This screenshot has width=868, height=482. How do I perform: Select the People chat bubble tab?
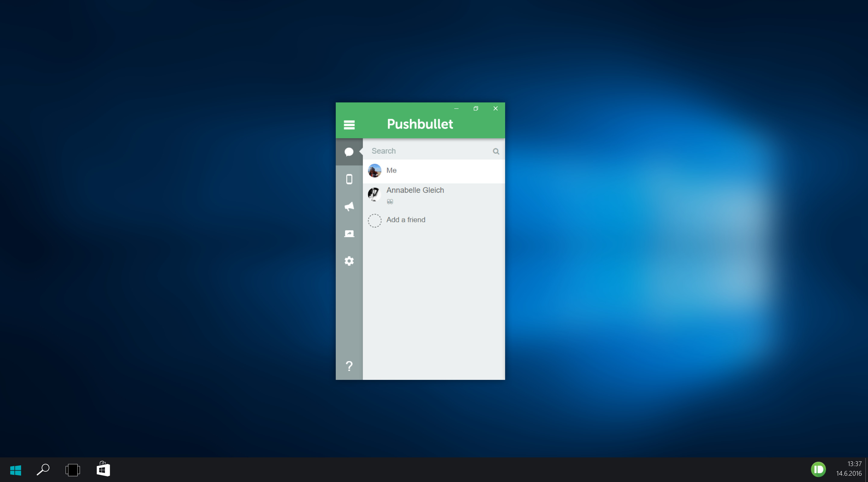[349, 152]
